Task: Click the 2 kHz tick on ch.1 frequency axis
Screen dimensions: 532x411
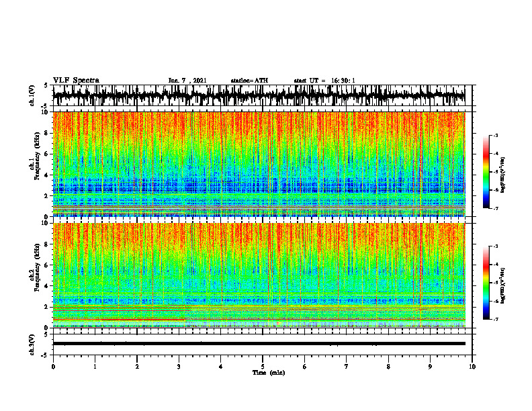Action: 46,196
